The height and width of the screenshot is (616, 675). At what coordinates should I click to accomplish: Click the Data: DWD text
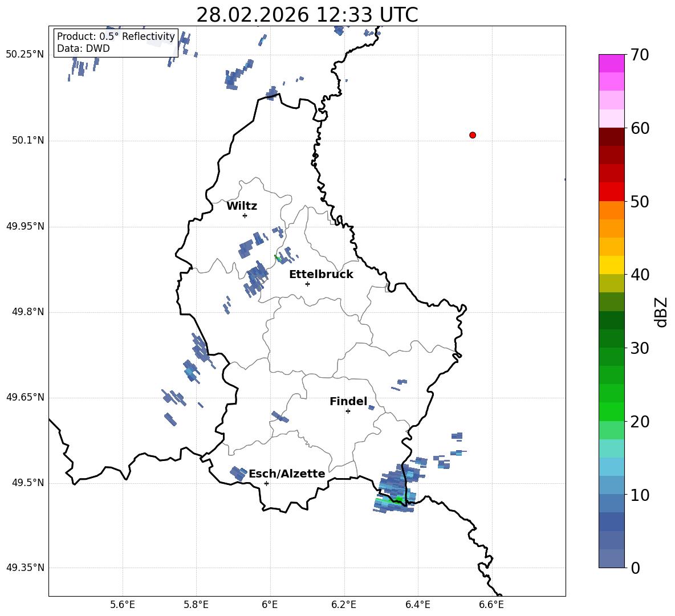tap(83, 48)
